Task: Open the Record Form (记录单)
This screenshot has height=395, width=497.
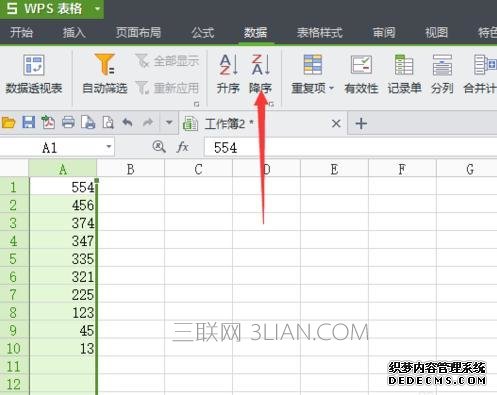Action: pos(404,74)
